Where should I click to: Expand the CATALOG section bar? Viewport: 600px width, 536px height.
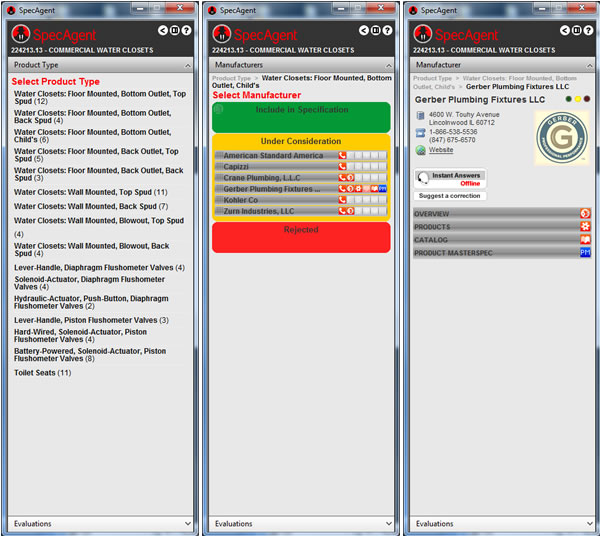502,239
